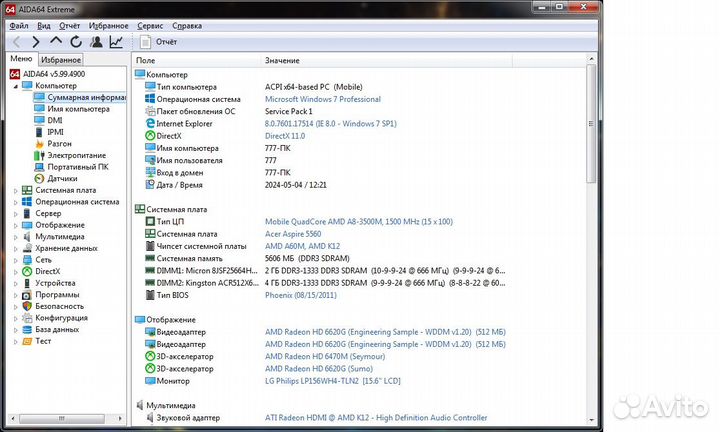The height and width of the screenshot is (432, 720).
Task: Collapse the Компьютер tree node
Action: pyautogui.click(x=15, y=86)
